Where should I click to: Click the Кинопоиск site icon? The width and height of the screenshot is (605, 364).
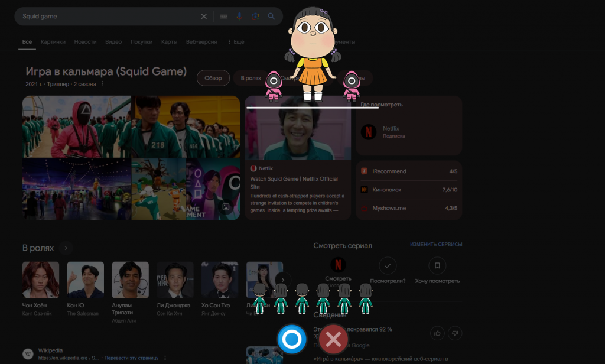point(364,190)
